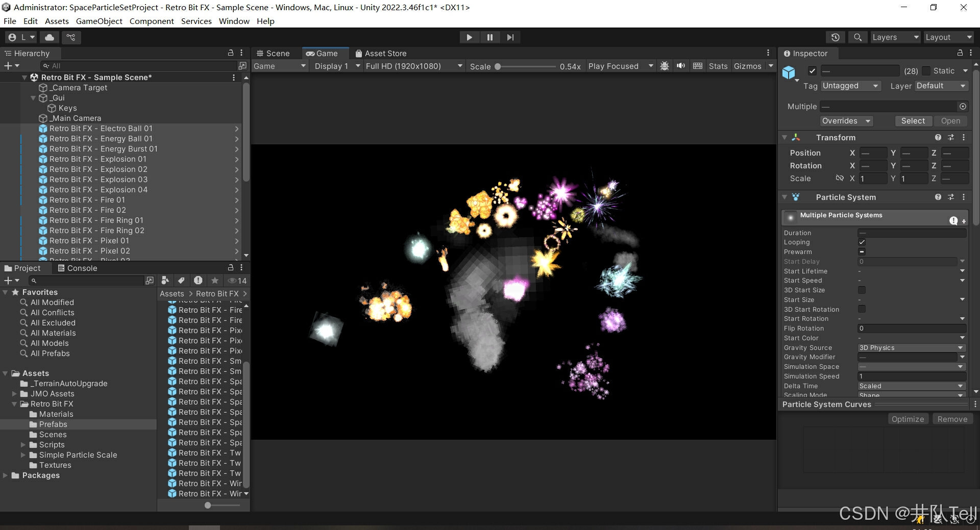This screenshot has width=980, height=530.
Task: Toggle the Looping checkbox
Action: pos(862,242)
